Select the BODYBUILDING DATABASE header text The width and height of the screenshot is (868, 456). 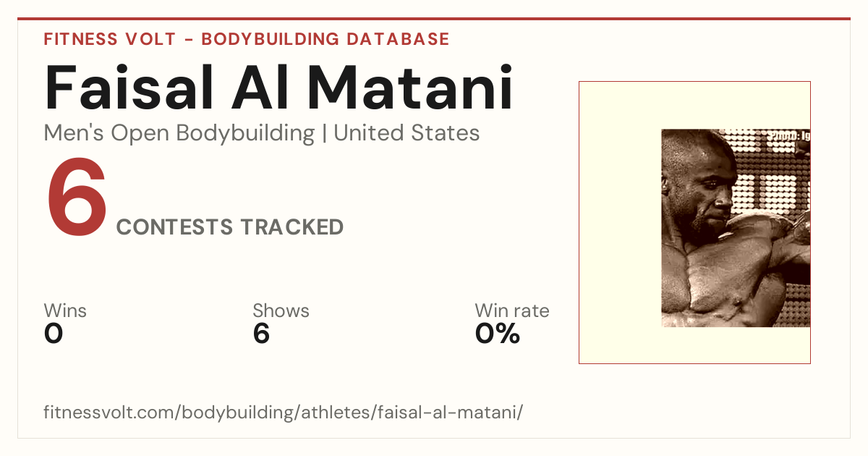(325, 39)
